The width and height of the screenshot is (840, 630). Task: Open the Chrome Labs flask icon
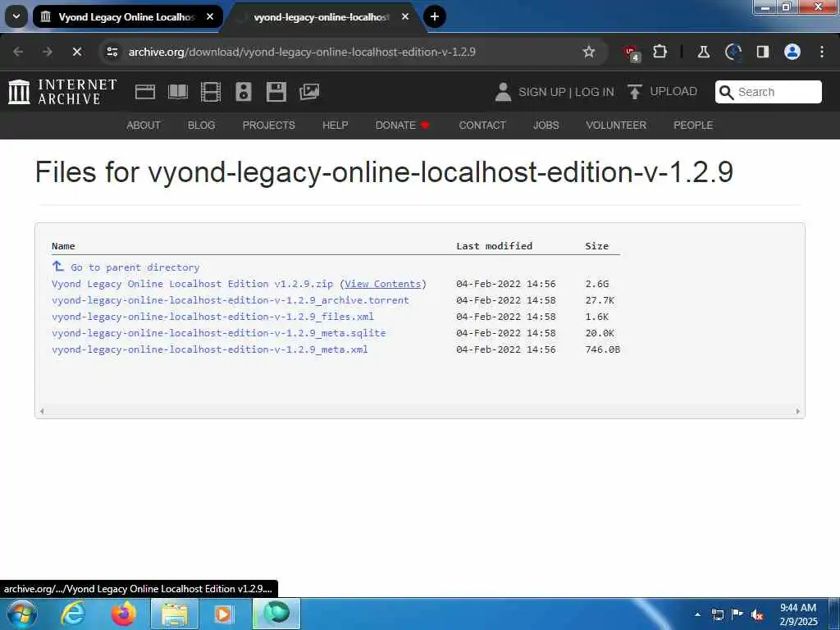[703, 52]
